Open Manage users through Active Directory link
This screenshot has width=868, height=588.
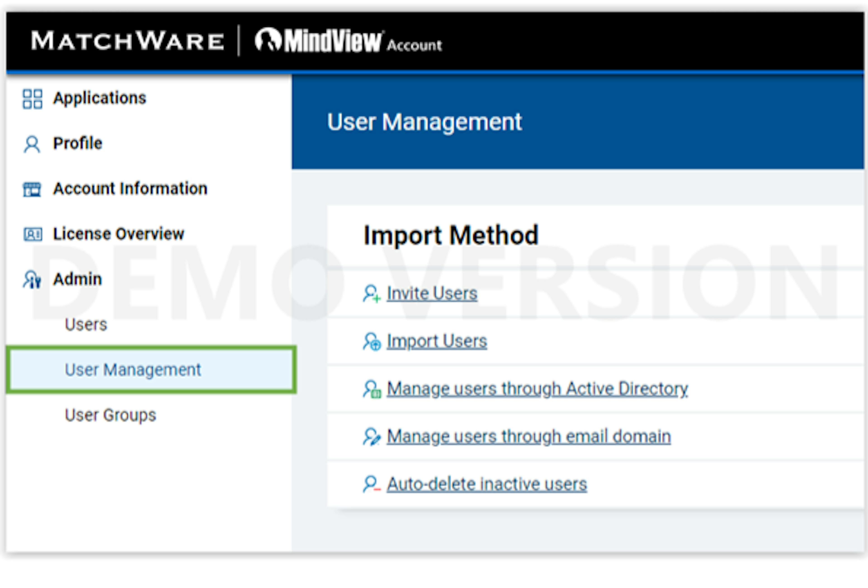(537, 389)
